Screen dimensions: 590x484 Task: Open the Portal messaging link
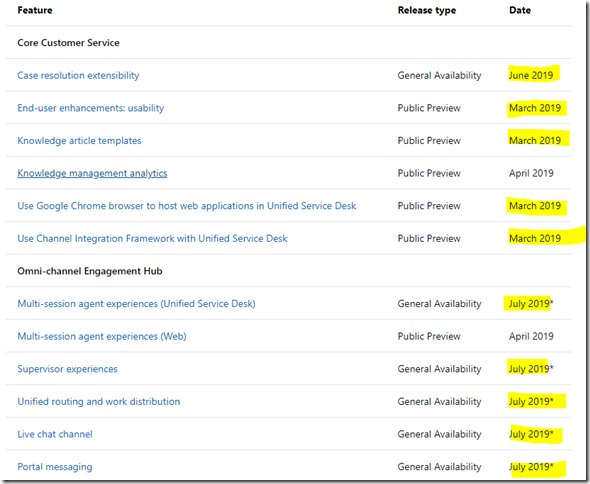55,467
